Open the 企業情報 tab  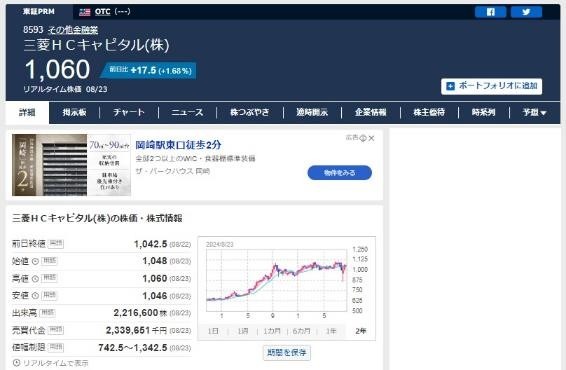click(371, 112)
